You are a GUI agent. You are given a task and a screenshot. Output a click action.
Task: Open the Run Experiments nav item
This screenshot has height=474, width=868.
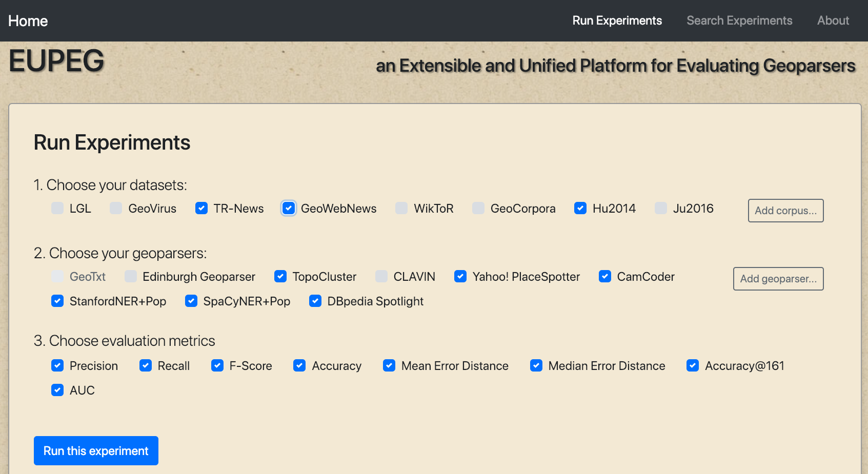coord(617,20)
